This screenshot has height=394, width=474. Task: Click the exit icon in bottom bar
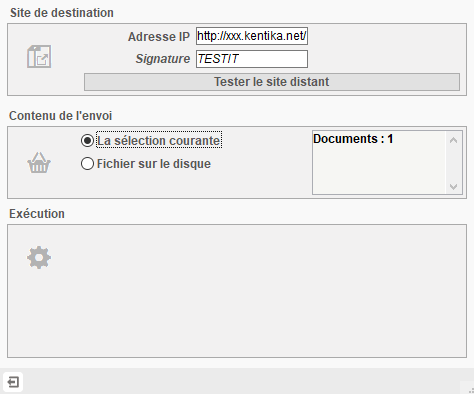[13, 382]
